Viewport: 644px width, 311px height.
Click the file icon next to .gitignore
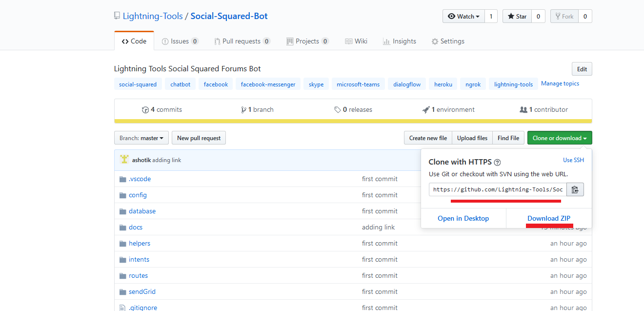[123, 308]
